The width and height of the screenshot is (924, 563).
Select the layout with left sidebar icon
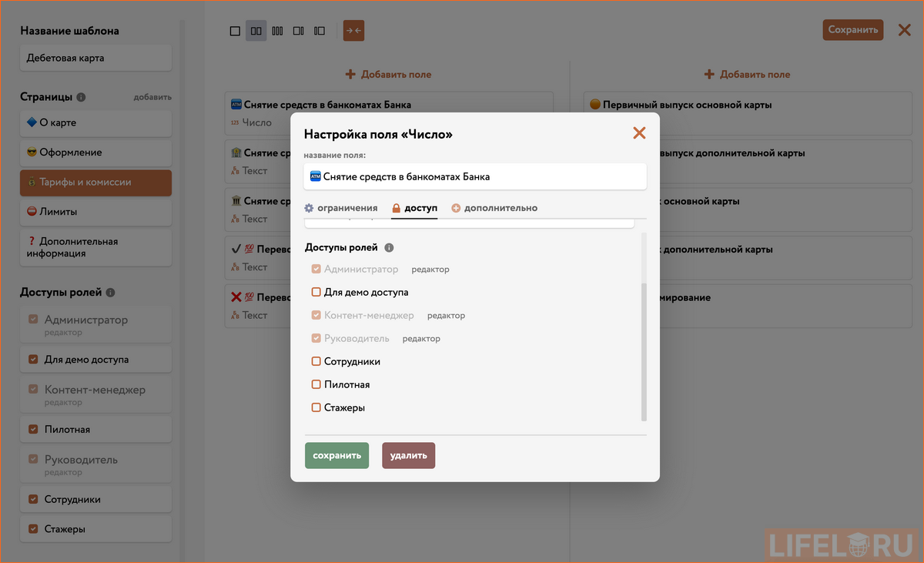tap(320, 30)
